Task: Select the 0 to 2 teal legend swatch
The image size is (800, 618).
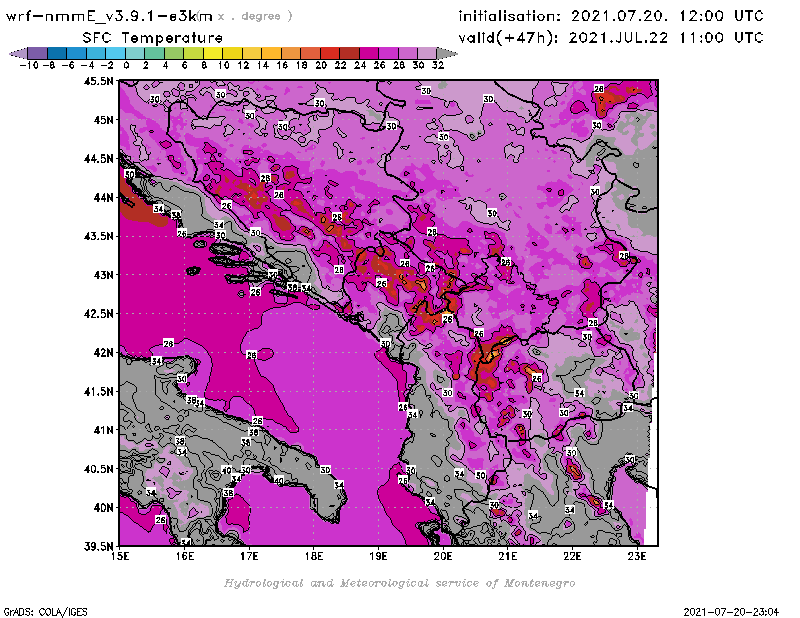Action: (x=135, y=53)
